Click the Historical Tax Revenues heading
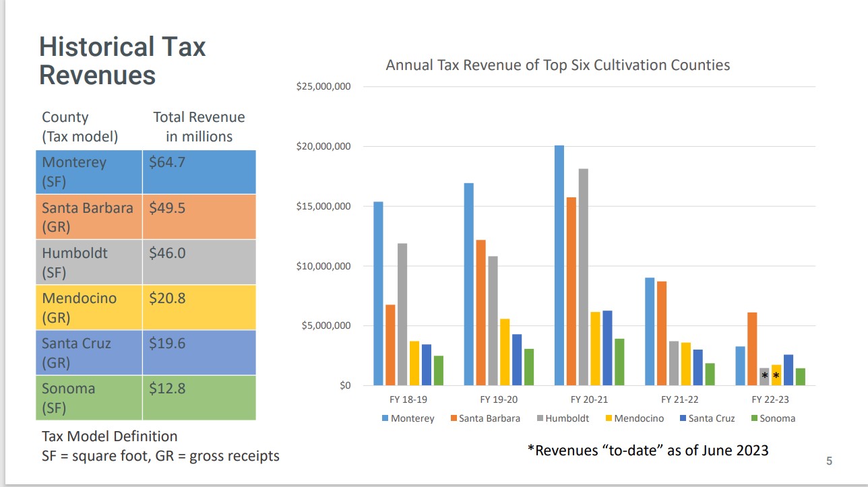Image resolution: width=868 pixels, height=487 pixels. [x=122, y=61]
